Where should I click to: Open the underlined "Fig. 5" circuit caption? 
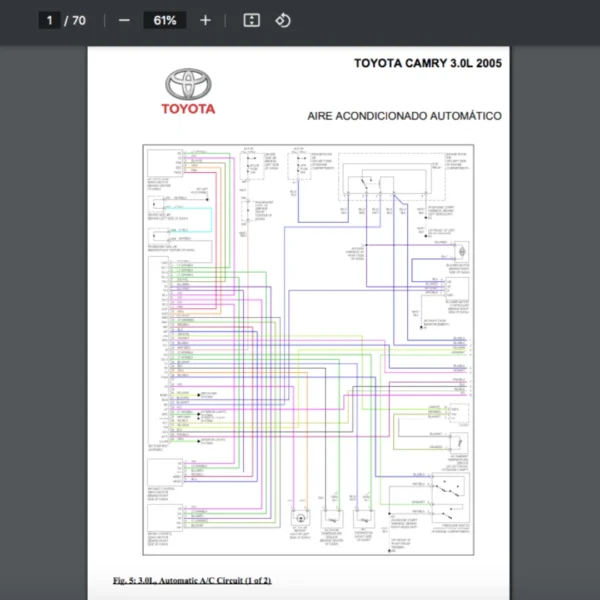click(192, 580)
